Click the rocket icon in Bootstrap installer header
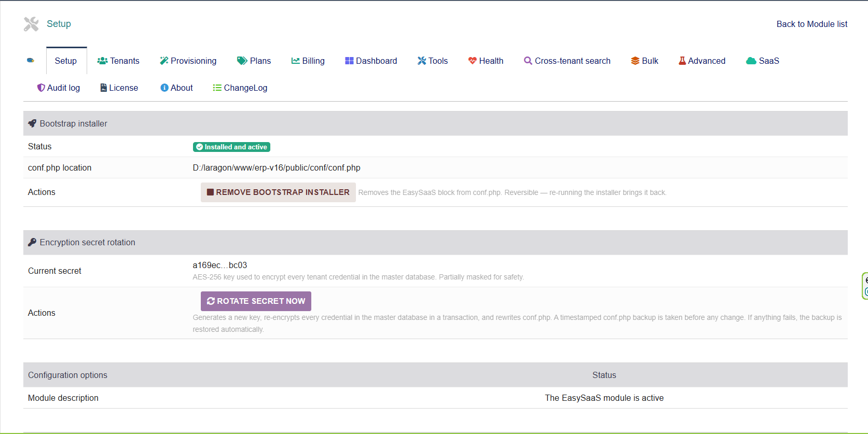868x434 pixels. tap(32, 123)
